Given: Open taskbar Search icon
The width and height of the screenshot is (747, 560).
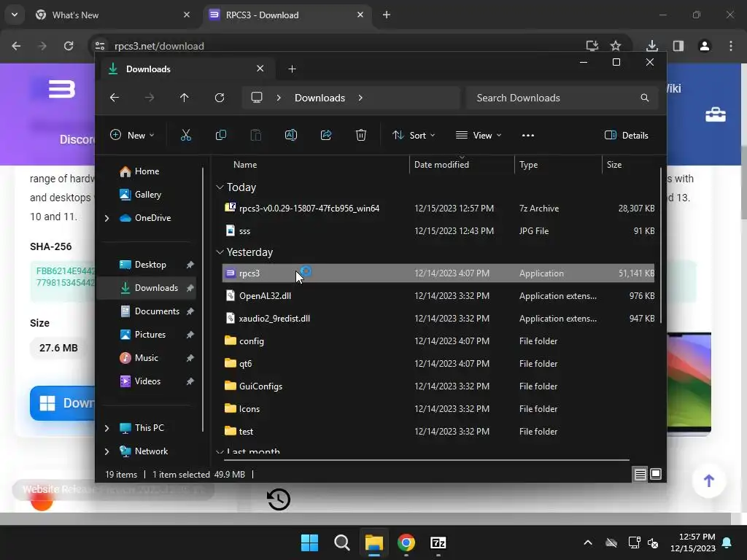Looking at the screenshot, I should pyautogui.click(x=341, y=542).
